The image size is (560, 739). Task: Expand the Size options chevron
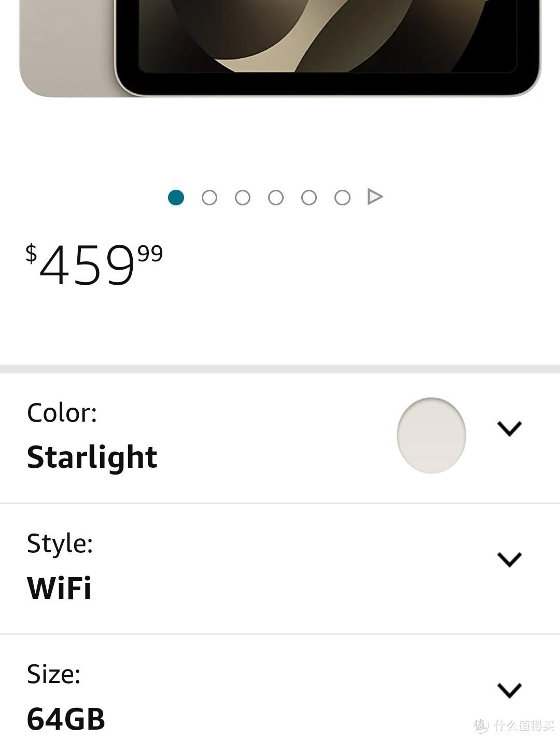[x=509, y=690]
